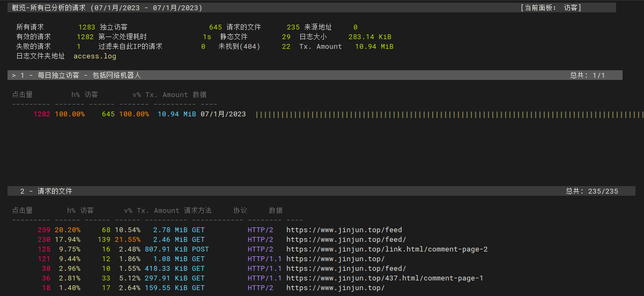Click the 总共: 235/235 counter
Screen dimensions: 644x296
(x=591, y=191)
